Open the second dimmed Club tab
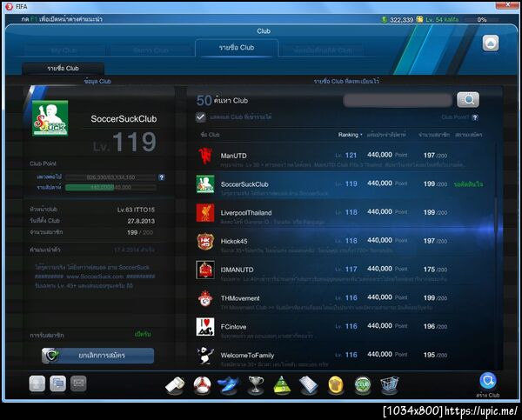Viewport: 522px width, 420px height. click(151, 50)
